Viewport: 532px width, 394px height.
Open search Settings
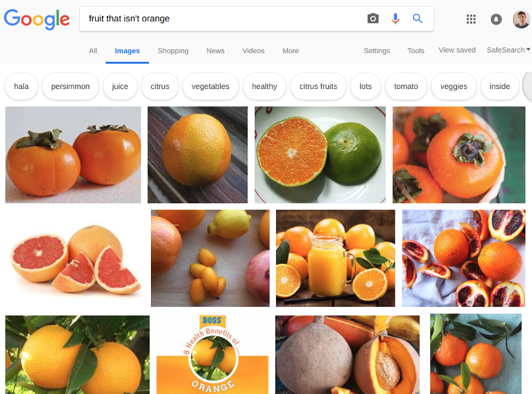(376, 51)
